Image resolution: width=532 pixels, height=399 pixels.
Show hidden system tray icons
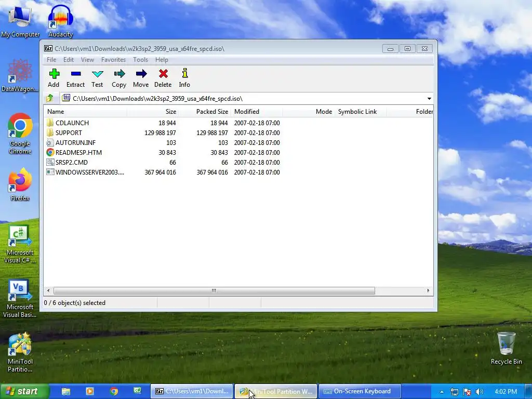click(442, 392)
